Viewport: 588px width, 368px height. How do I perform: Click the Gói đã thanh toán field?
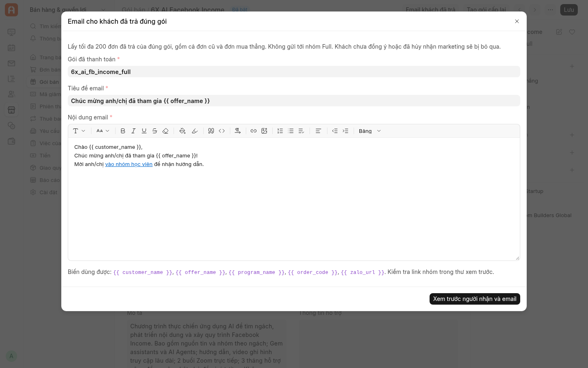coord(294,72)
